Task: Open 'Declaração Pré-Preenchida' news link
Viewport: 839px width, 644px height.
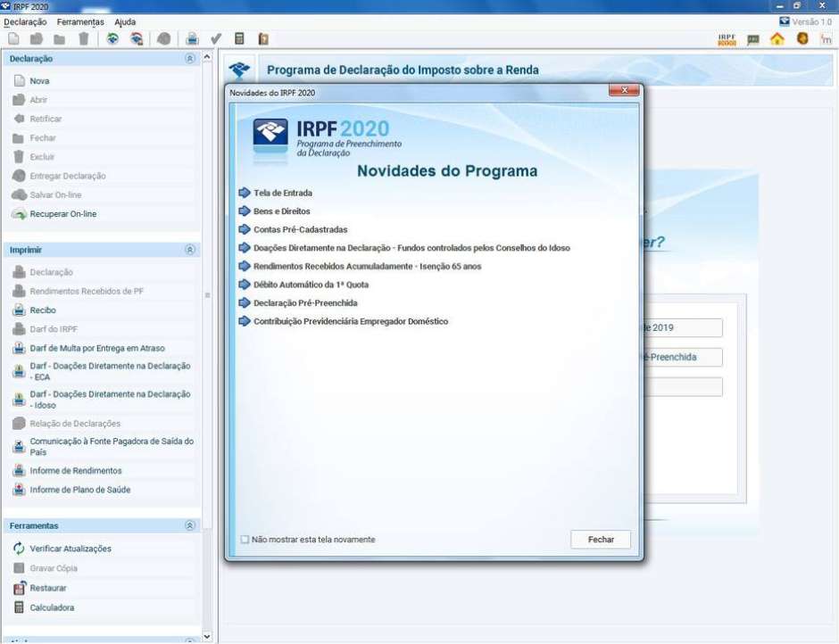Action: [x=305, y=303]
